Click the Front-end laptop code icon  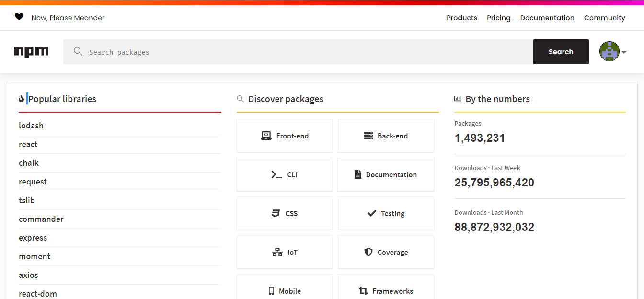[x=266, y=136]
